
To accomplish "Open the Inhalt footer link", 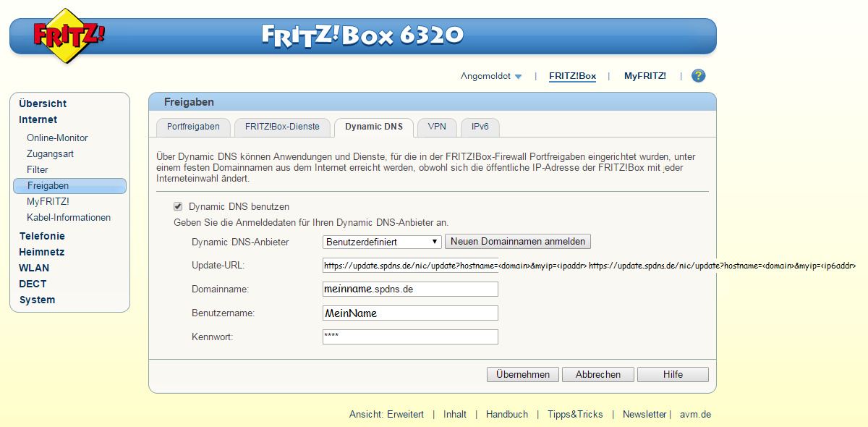I will [x=455, y=415].
